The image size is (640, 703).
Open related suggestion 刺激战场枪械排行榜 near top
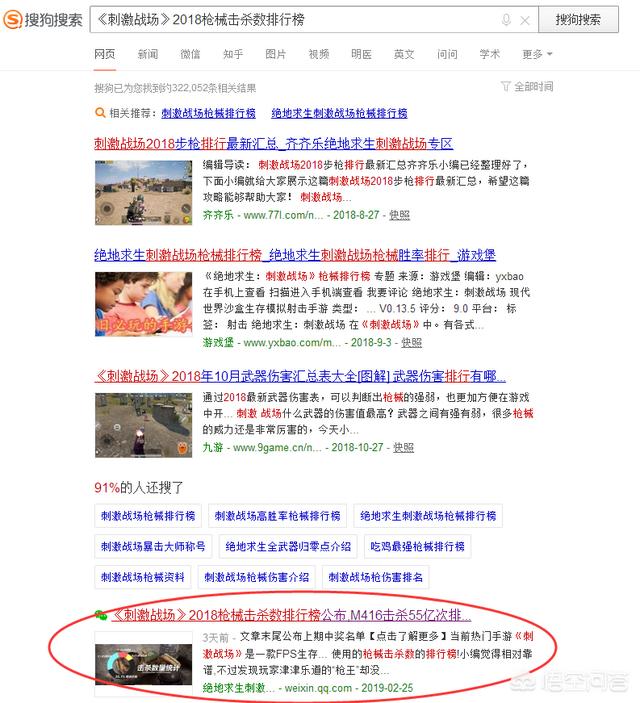(209, 113)
